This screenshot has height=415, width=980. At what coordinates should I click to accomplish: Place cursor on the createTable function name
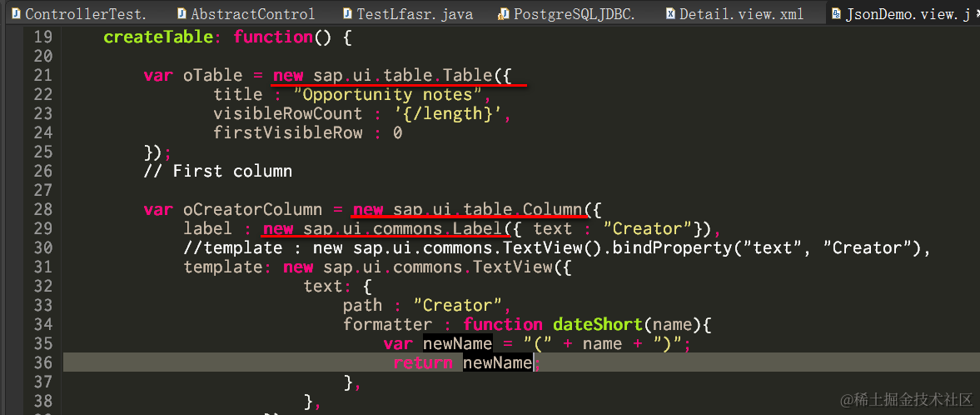159,37
